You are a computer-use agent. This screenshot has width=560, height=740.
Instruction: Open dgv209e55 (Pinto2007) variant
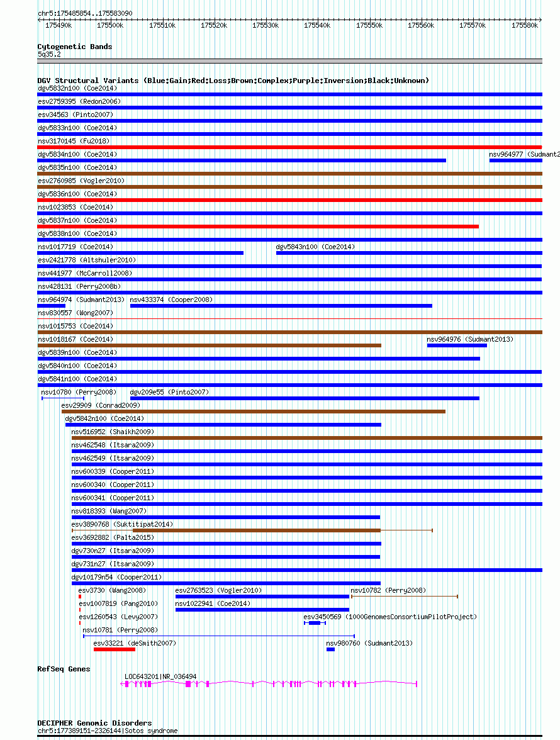tap(305, 398)
